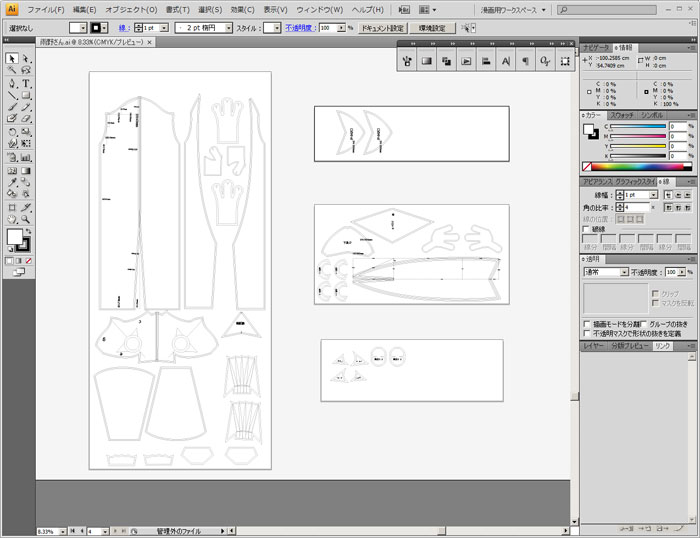This screenshot has width=700, height=538.
Task: Select the Zoom magnifier tool
Action: (x=26, y=218)
